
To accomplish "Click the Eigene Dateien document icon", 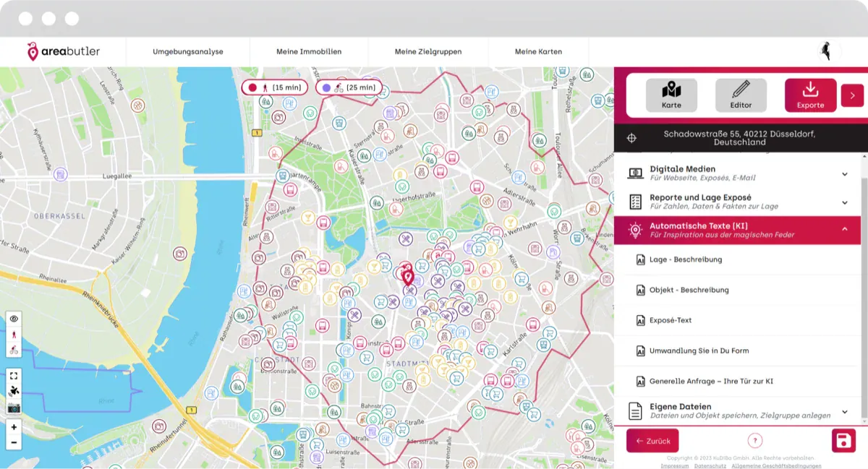I will (635, 411).
